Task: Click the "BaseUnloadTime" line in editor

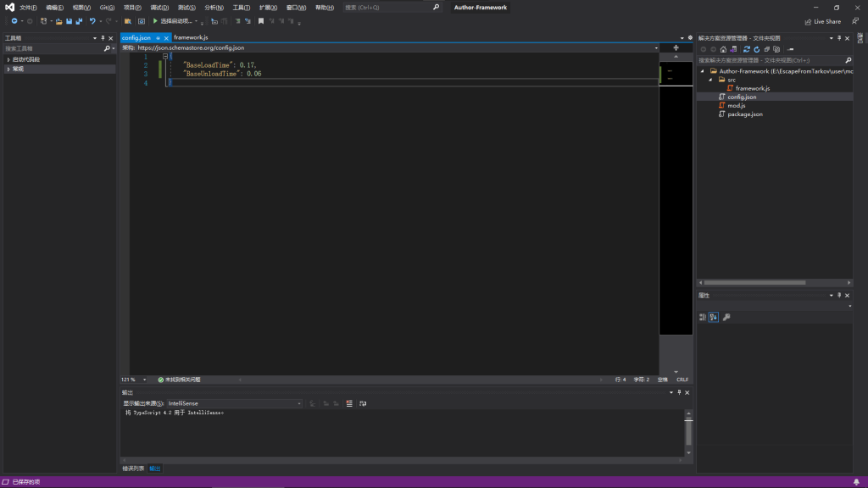Action: [223, 74]
